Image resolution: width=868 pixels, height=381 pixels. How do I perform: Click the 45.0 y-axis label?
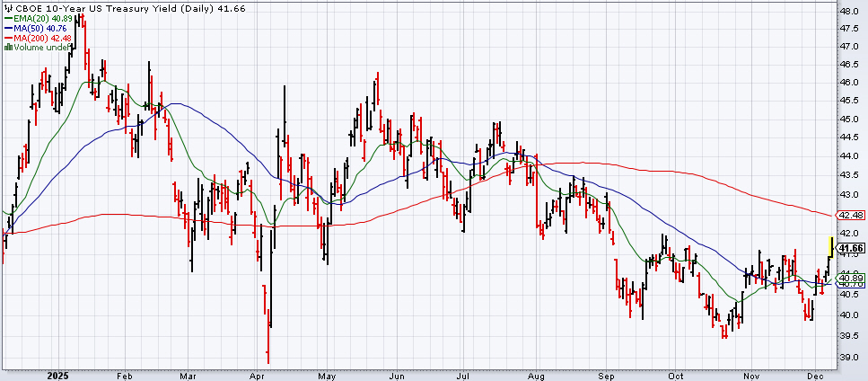click(x=849, y=119)
